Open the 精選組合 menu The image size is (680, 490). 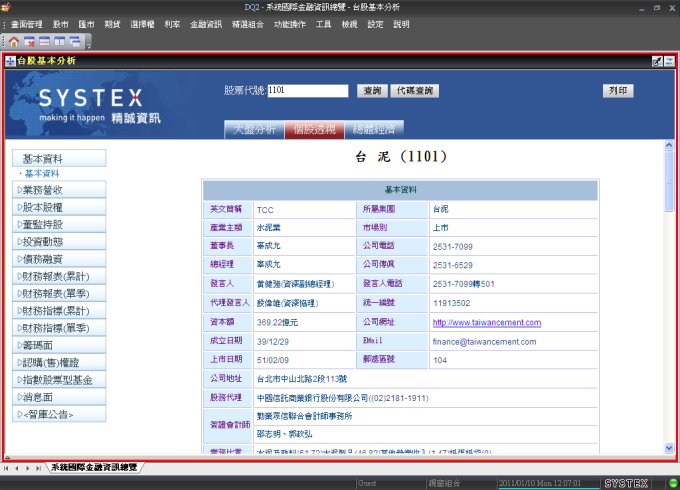click(x=248, y=25)
